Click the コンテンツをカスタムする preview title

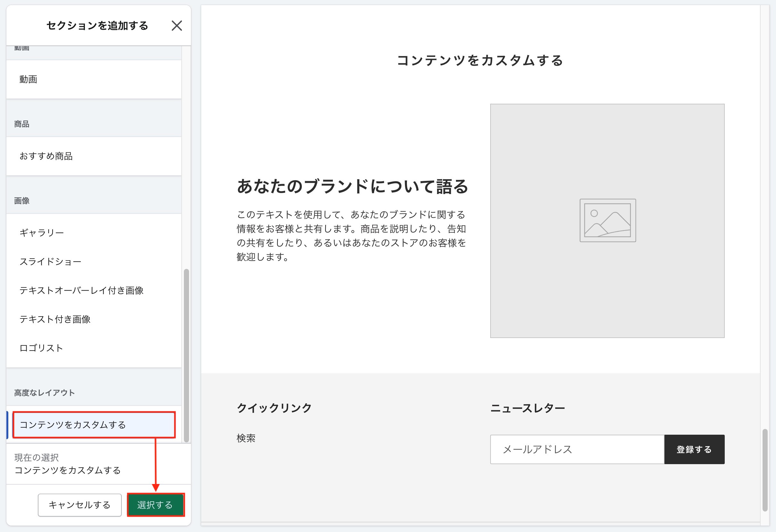pyautogui.click(x=480, y=60)
